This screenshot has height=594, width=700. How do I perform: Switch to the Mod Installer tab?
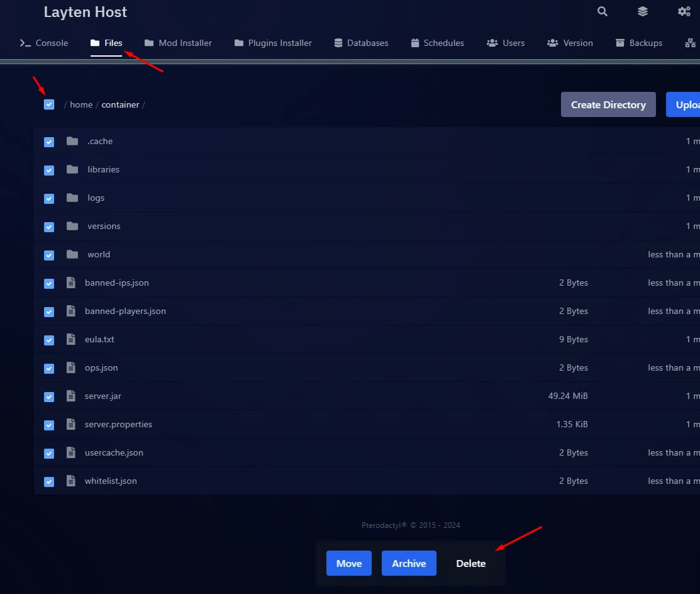tap(178, 43)
